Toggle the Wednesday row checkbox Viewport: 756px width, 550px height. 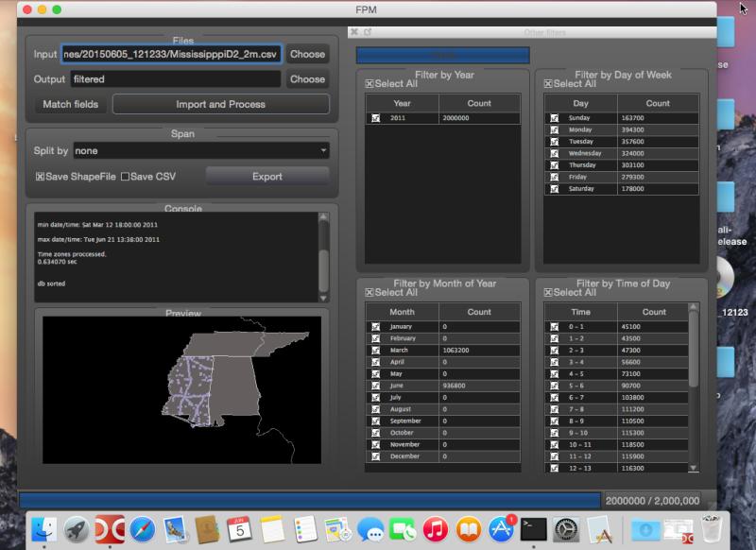(555, 154)
